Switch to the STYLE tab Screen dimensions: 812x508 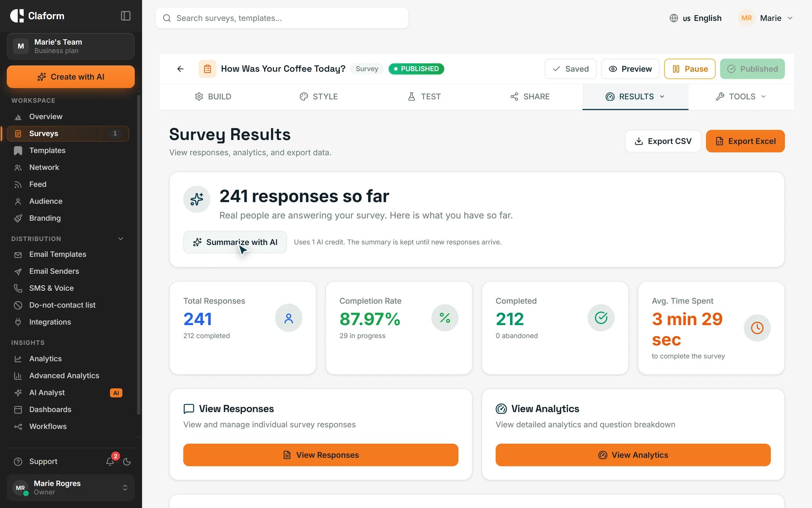[318, 97]
